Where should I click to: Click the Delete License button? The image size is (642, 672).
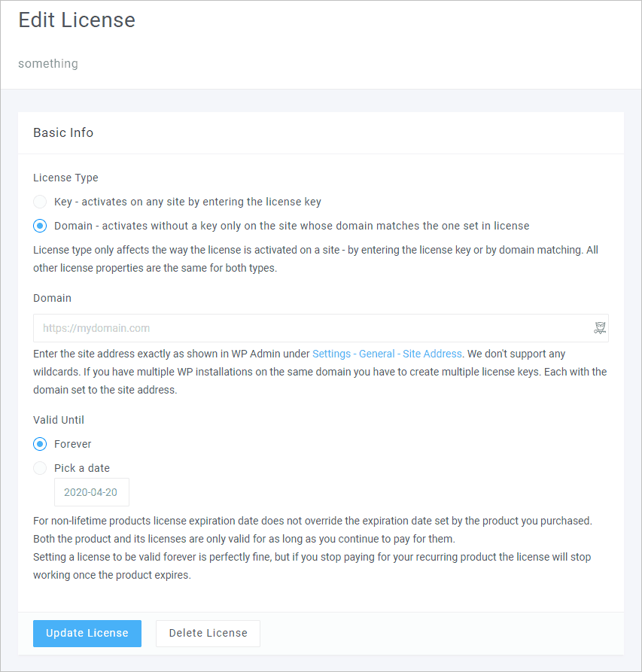pos(208,634)
